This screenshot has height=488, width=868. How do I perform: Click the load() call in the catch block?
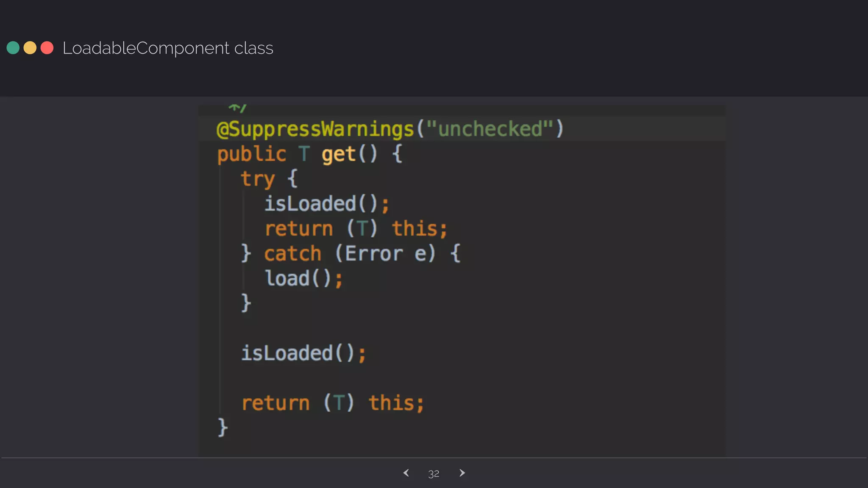[x=303, y=279]
